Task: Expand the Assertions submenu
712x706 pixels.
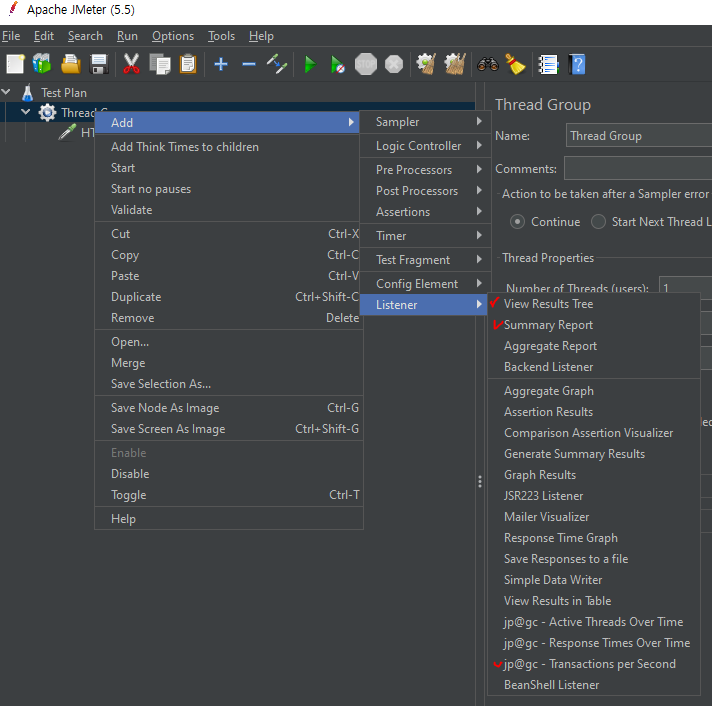Action: [x=425, y=212]
